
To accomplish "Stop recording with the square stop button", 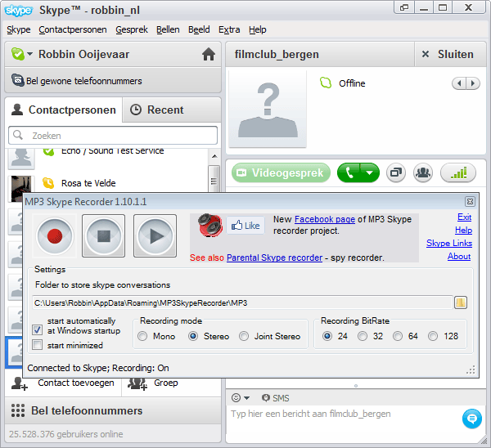I will coord(104,236).
